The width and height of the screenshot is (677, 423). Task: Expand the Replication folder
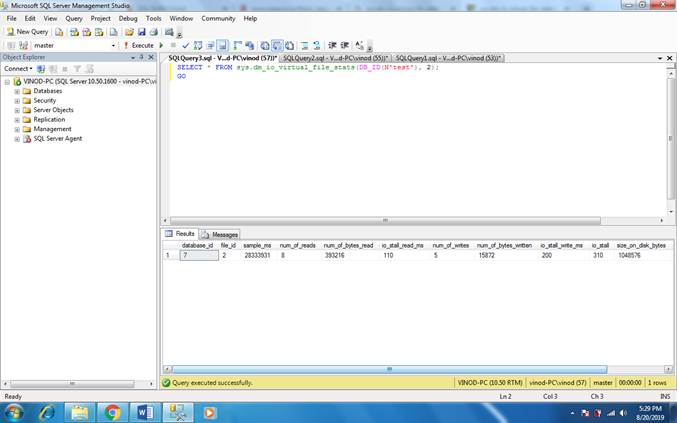click(x=17, y=120)
